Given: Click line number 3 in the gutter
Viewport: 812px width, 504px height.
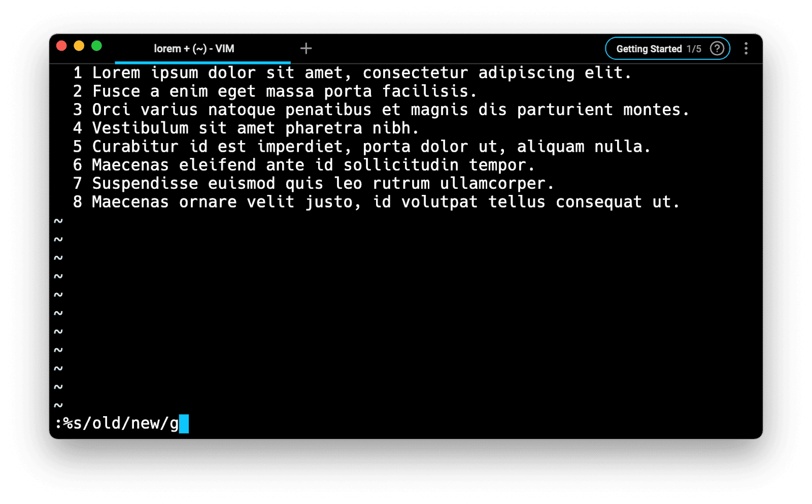Looking at the screenshot, I should click(x=77, y=110).
